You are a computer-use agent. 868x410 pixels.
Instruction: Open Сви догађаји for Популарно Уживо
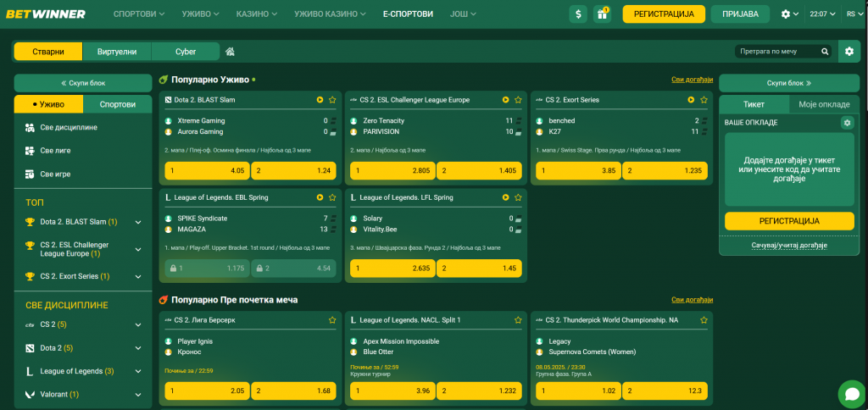692,80
